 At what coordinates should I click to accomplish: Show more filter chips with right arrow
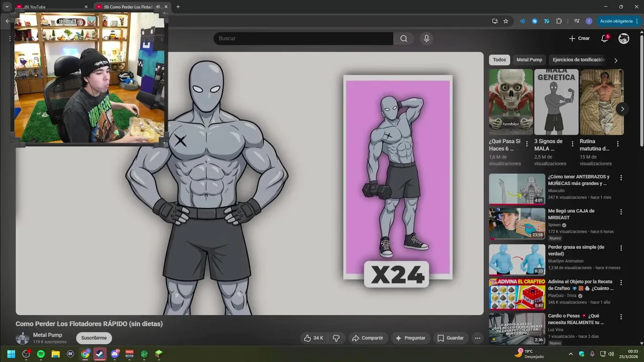tap(615, 60)
